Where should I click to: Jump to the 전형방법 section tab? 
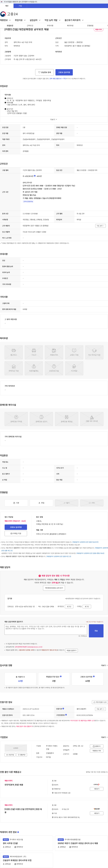[x=90, y=26]
